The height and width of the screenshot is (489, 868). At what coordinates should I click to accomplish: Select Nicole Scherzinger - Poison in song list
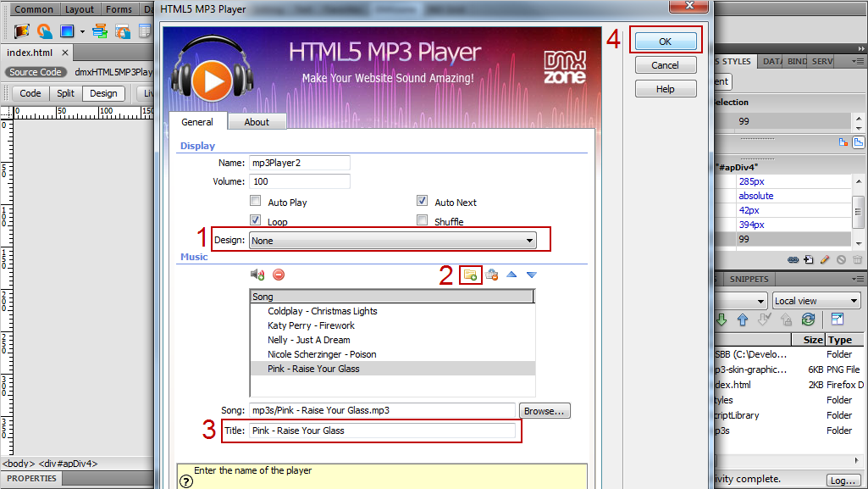click(393, 354)
